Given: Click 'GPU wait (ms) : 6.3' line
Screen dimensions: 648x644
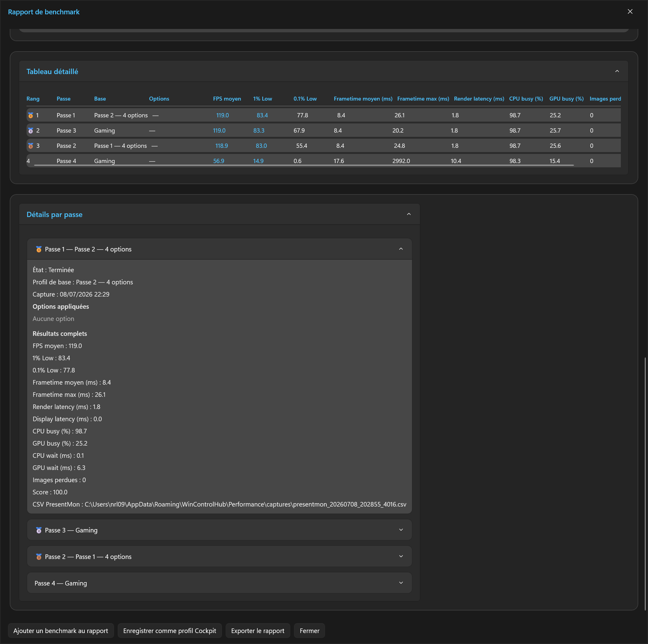Looking at the screenshot, I should click(59, 468).
